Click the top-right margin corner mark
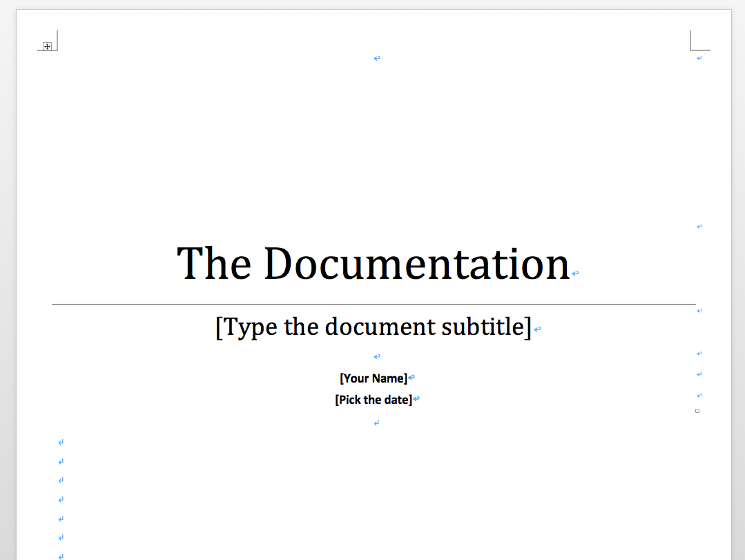The image size is (745, 560). pos(700,40)
